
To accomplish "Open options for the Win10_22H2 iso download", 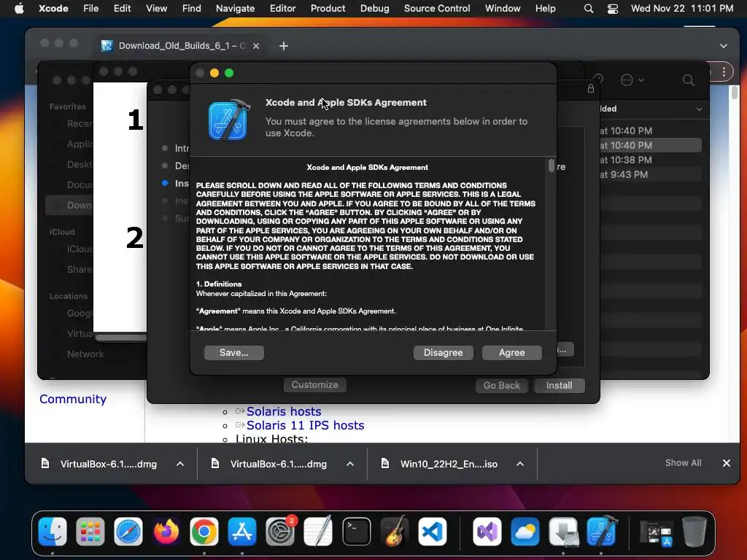I will tap(520, 464).
